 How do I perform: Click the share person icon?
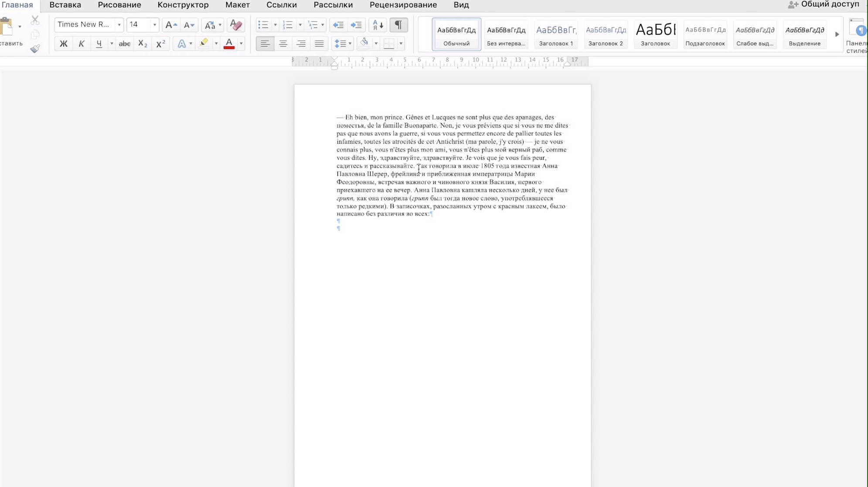[x=793, y=5]
